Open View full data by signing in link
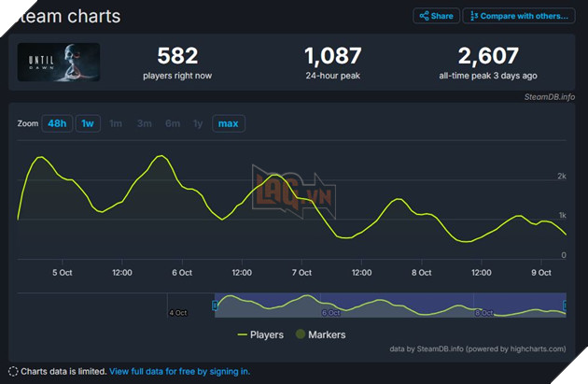 pos(179,371)
